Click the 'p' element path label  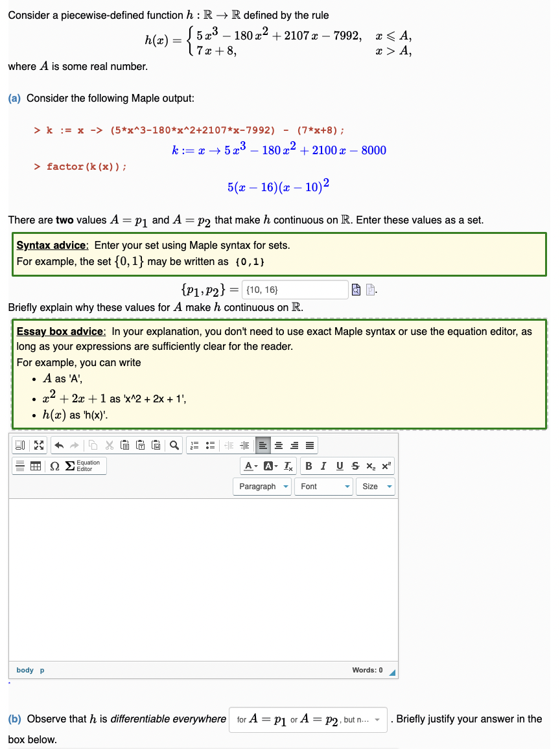(x=42, y=670)
